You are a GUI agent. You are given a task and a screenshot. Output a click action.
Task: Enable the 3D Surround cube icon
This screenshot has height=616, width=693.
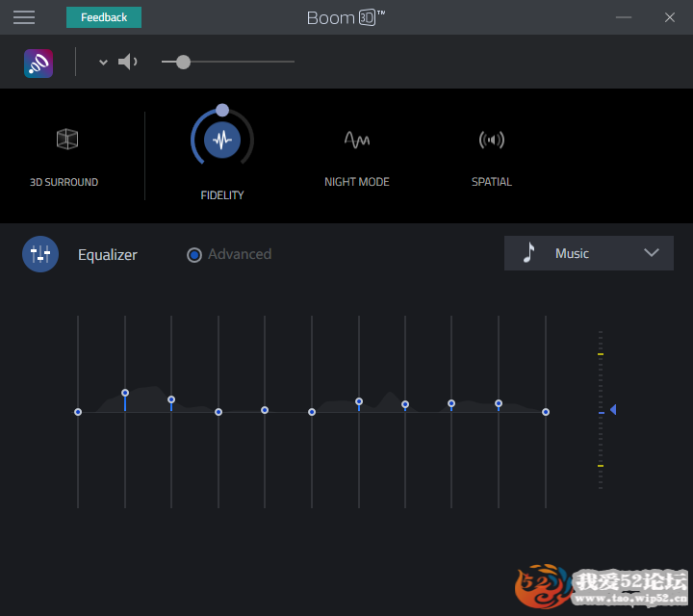(x=67, y=140)
